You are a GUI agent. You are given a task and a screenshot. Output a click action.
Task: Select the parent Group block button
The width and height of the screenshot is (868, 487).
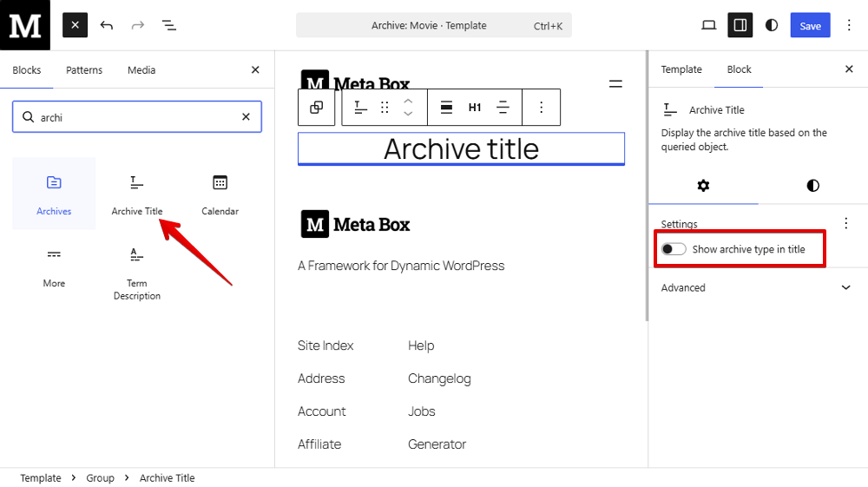pyautogui.click(x=317, y=108)
